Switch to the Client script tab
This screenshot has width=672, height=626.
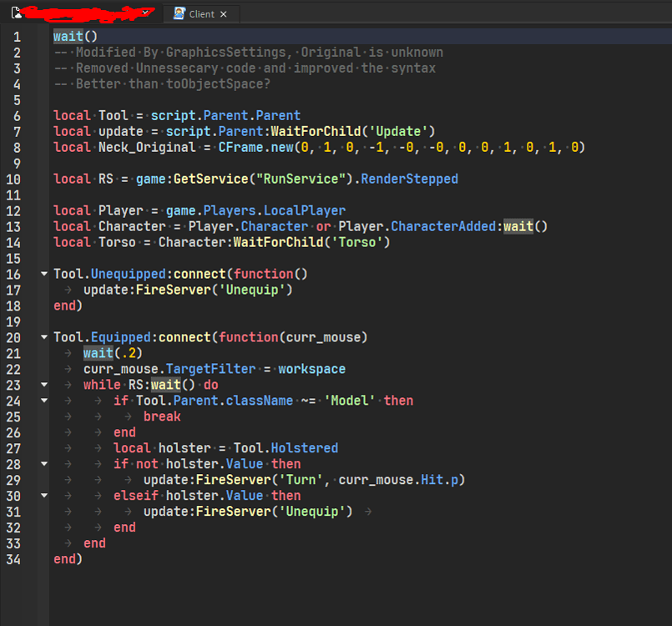click(201, 14)
